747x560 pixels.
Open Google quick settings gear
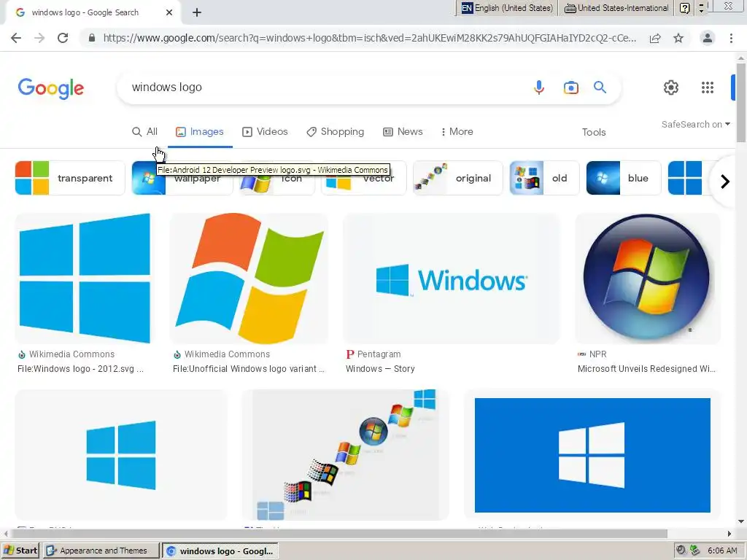click(x=671, y=87)
